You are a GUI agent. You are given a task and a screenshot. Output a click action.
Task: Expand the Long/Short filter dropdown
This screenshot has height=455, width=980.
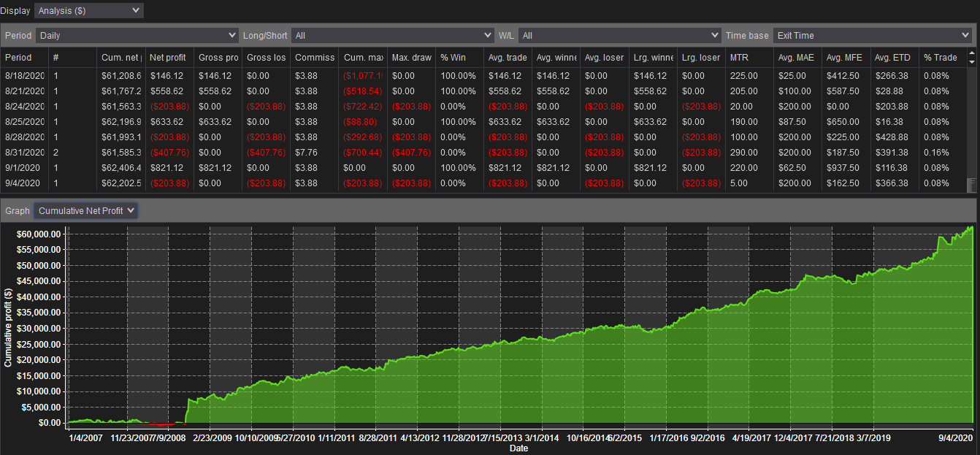click(x=393, y=35)
